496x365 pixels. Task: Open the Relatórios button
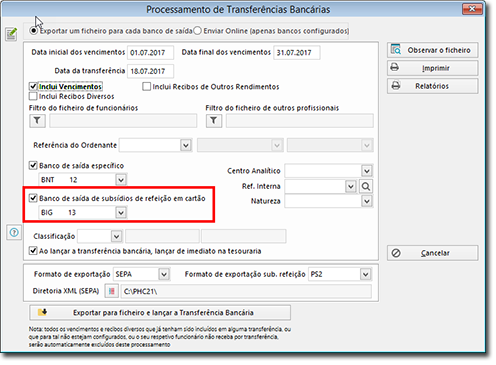(432, 86)
